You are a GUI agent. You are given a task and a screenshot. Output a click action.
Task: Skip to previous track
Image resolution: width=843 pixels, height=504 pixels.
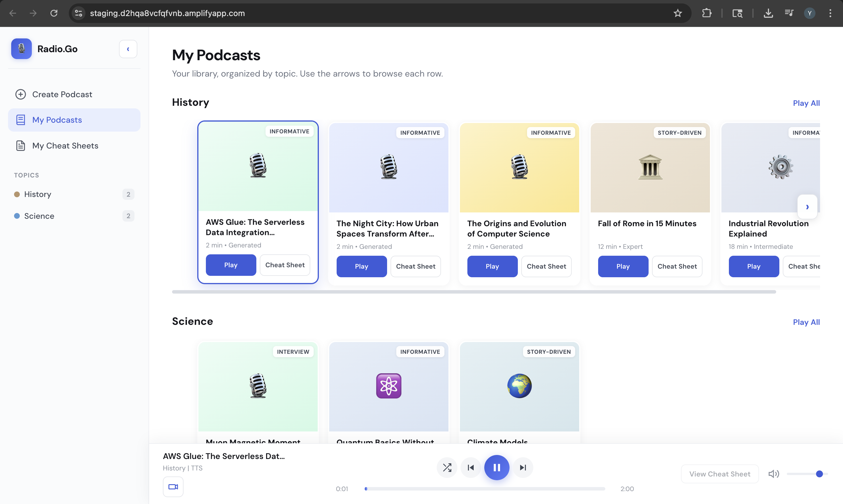pyautogui.click(x=471, y=468)
